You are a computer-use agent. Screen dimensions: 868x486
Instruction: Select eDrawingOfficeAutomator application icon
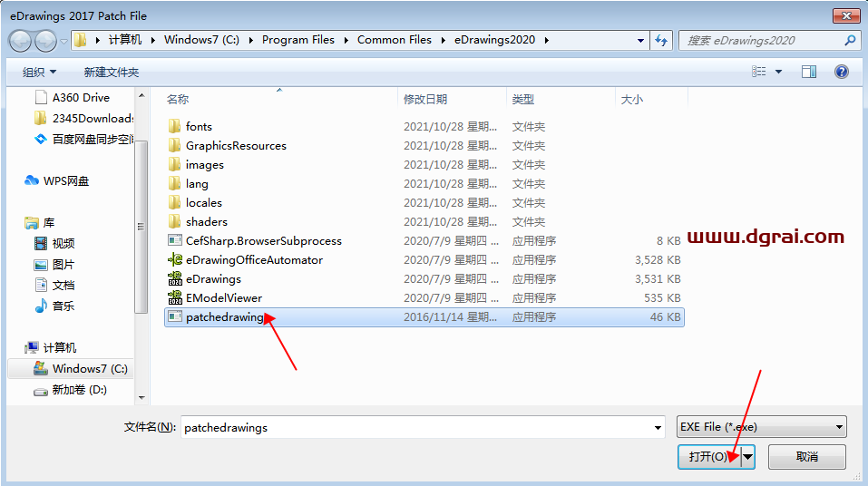175,259
